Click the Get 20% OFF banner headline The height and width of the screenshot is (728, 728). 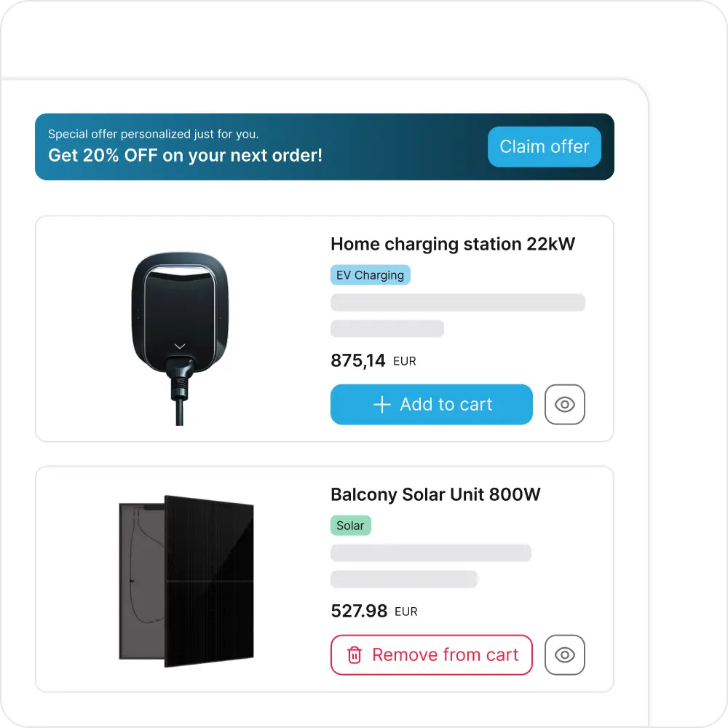point(185,155)
